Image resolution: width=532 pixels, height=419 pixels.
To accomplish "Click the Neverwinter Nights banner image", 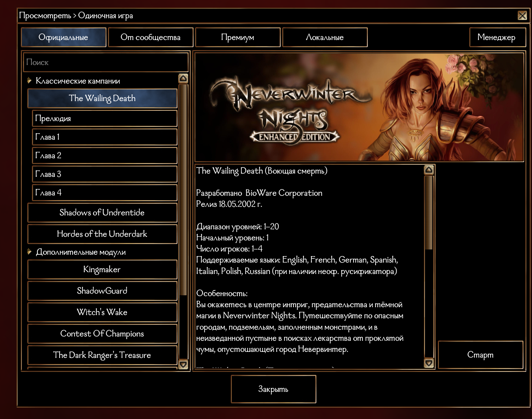I will coord(359,107).
